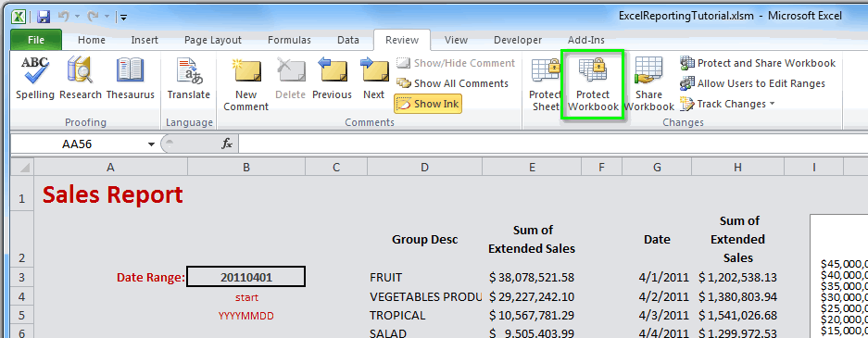Select row 3 header

tap(22, 277)
